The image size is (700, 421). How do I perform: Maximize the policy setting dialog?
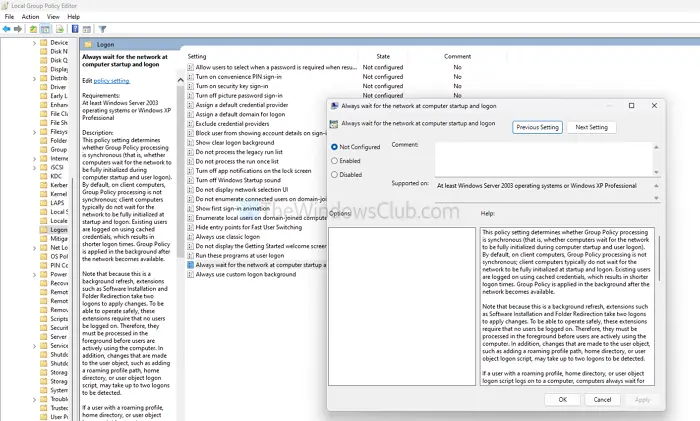click(x=631, y=106)
